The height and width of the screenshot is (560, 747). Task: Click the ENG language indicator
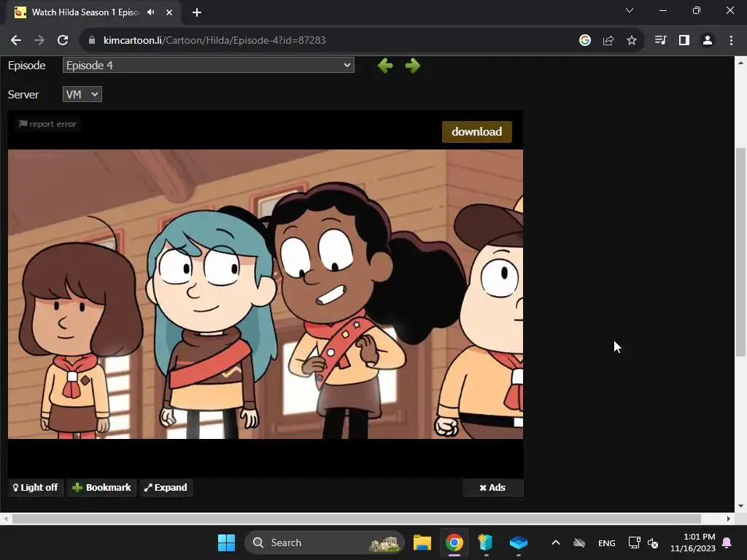(606, 543)
